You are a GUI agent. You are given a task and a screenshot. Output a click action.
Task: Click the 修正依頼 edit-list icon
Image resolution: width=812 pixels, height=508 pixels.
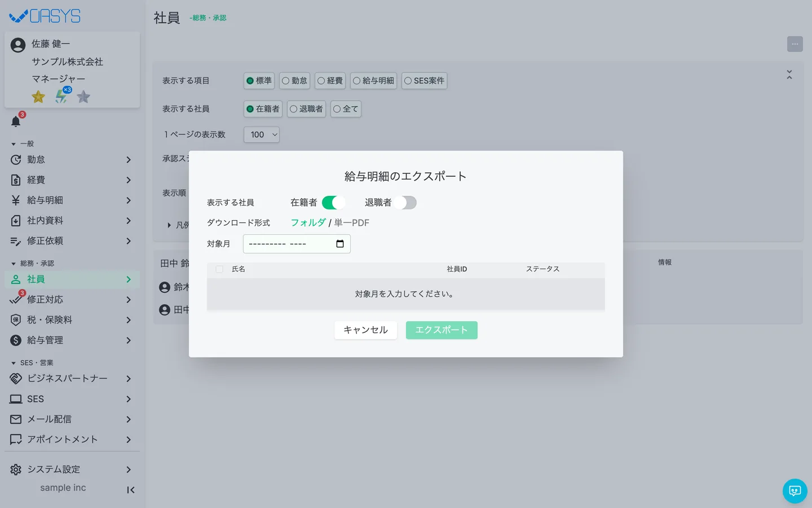(x=16, y=241)
